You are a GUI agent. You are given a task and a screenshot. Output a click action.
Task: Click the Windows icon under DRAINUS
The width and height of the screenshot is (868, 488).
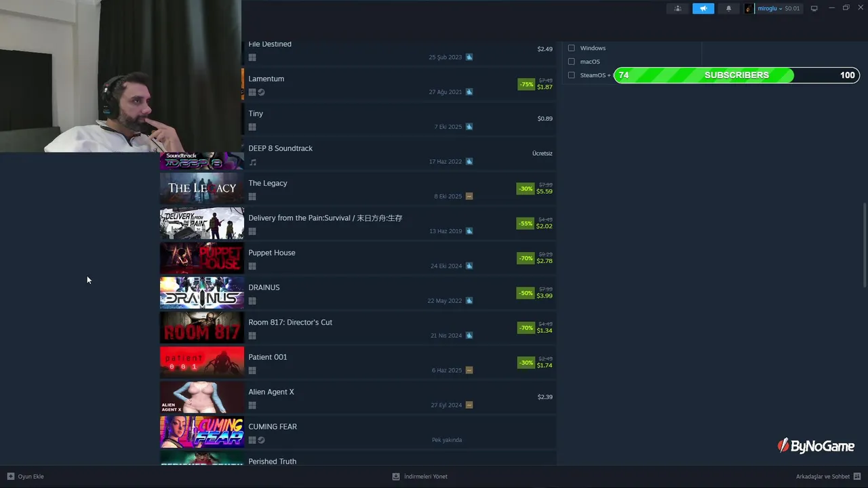[x=252, y=301]
